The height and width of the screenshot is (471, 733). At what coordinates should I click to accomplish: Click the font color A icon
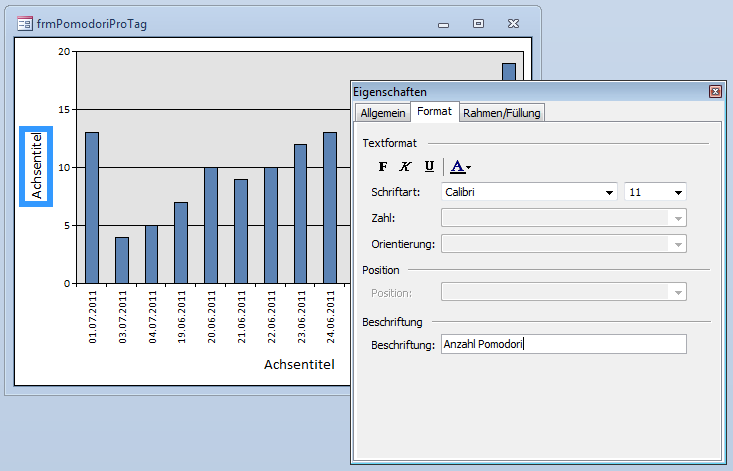tap(456, 167)
